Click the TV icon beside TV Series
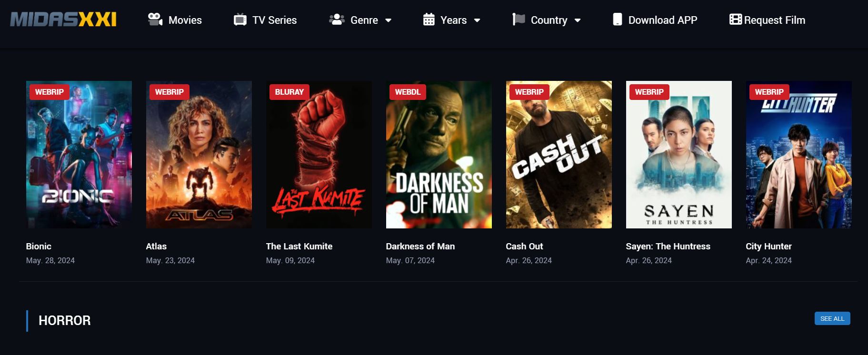Viewport: 868px width, 355px height. pyautogui.click(x=240, y=20)
